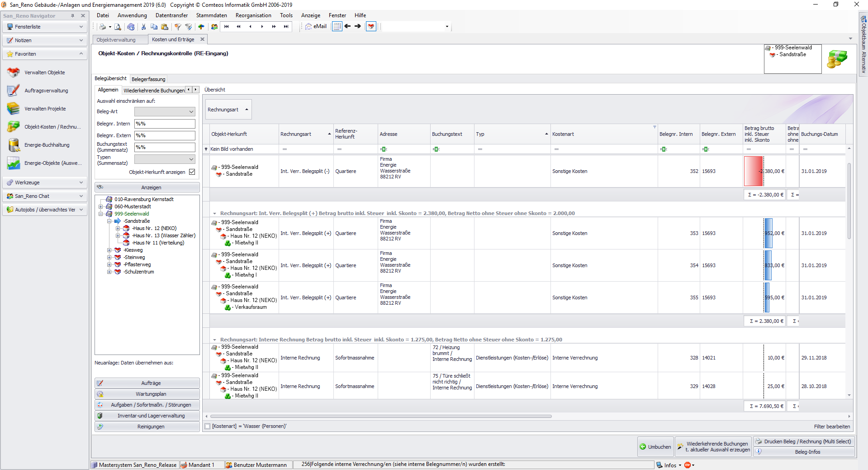The height and width of the screenshot is (470, 868).
Task: Enable the Kostenart filter checkbox
Action: pyautogui.click(x=208, y=427)
